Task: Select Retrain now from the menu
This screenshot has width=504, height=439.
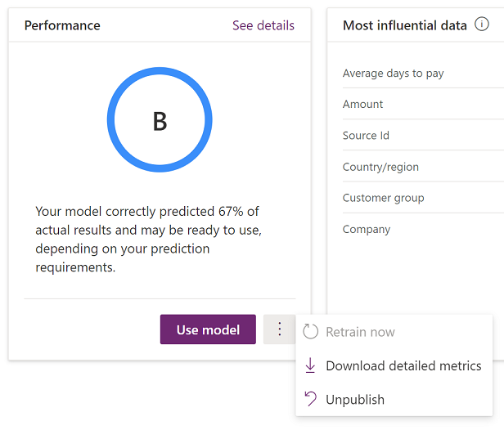Action: click(360, 332)
